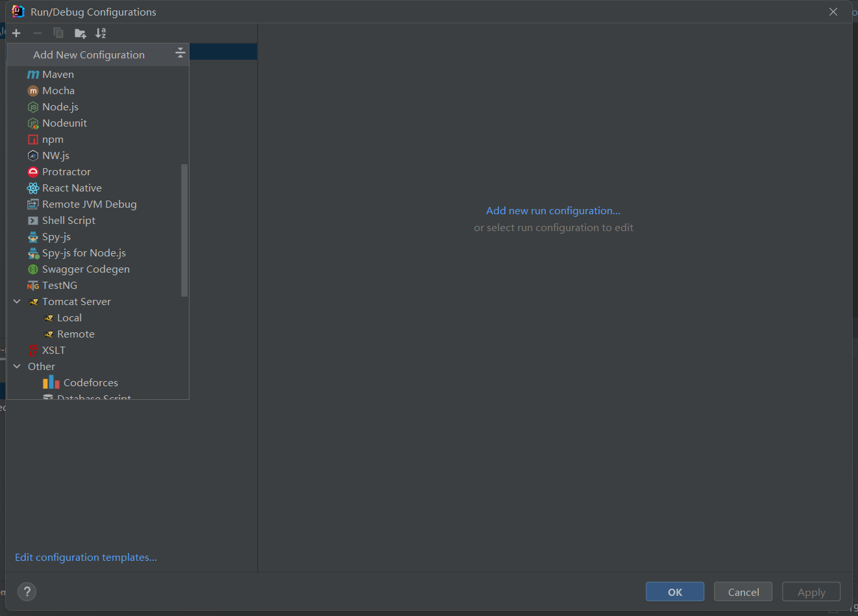Choose the npm configuration icon

tap(33, 140)
